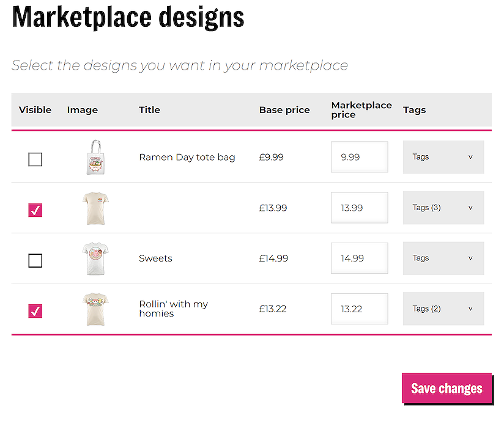Select the 13.22 marketplace price box
The width and height of the screenshot is (504, 421).
click(x=359, y=309)
